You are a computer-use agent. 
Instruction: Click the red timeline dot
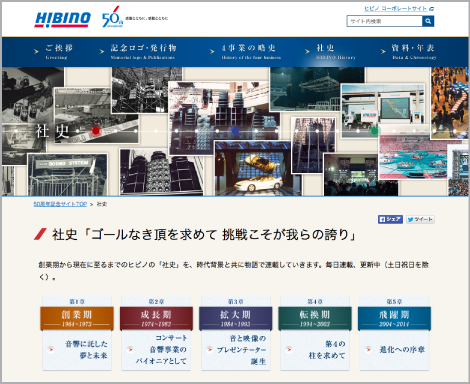point(96,131)
